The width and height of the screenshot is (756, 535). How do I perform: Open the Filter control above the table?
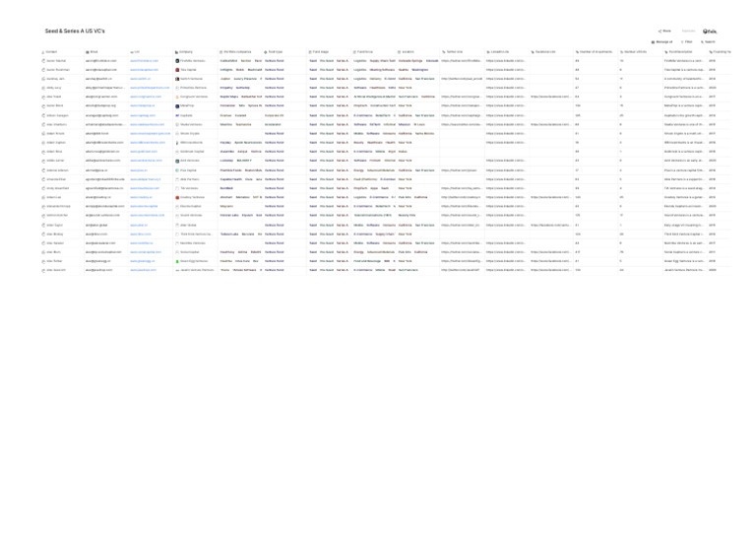pos(686,42)
